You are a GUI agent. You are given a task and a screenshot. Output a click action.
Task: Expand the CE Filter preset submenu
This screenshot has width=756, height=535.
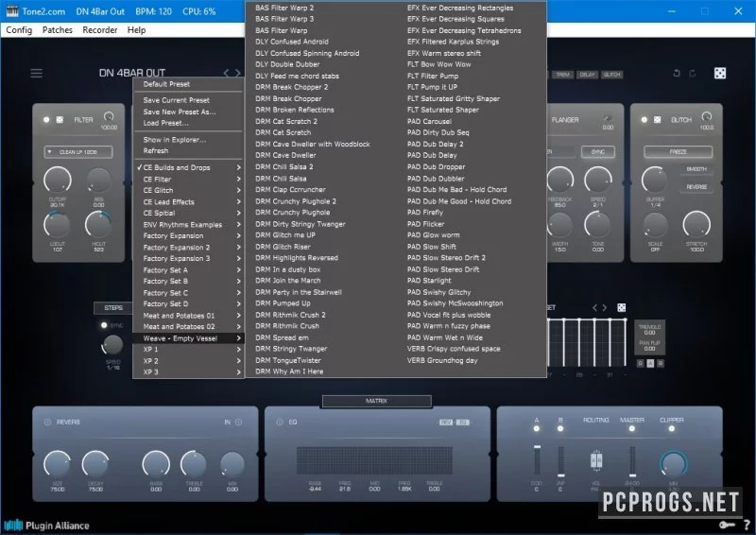pyautogui.click(x=188, y=179)
